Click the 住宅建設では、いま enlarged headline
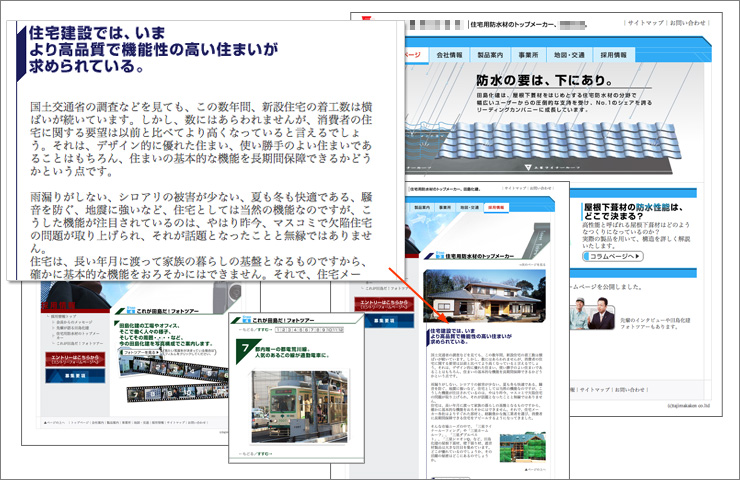The height and width of the screenshot is (480, 740). pos(97,33)
